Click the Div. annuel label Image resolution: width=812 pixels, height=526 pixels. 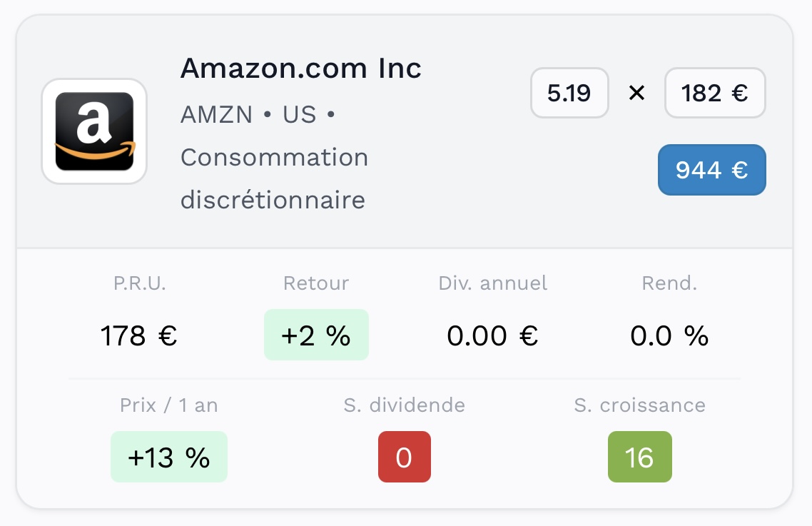pyautogui.click(x=493, y=283)
